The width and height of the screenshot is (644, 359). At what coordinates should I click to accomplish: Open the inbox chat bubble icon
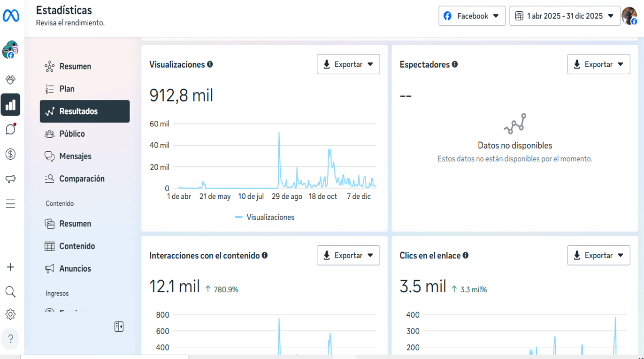pos(10,129)
